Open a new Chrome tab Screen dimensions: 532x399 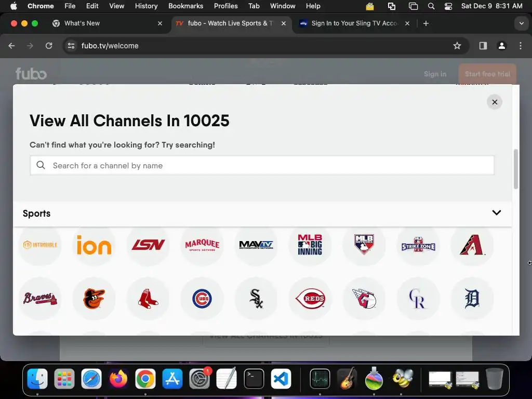426,23
